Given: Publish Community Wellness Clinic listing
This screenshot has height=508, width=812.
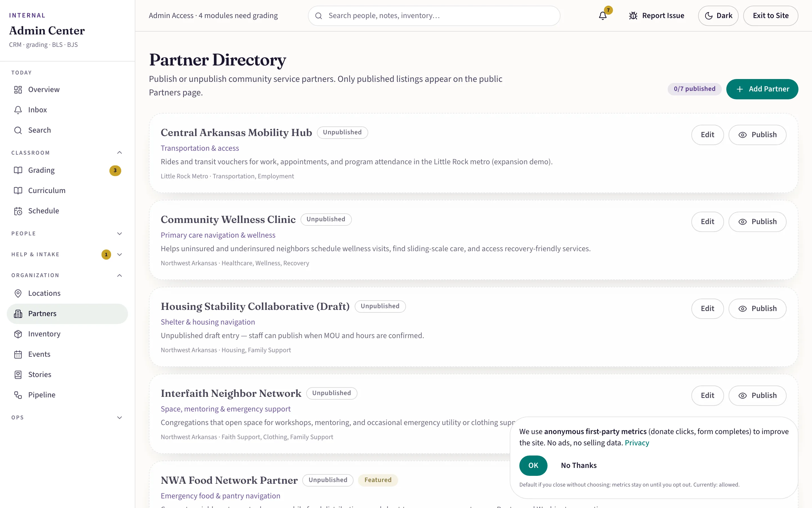Looking at the screenshot, I should (x=757, y=222).
